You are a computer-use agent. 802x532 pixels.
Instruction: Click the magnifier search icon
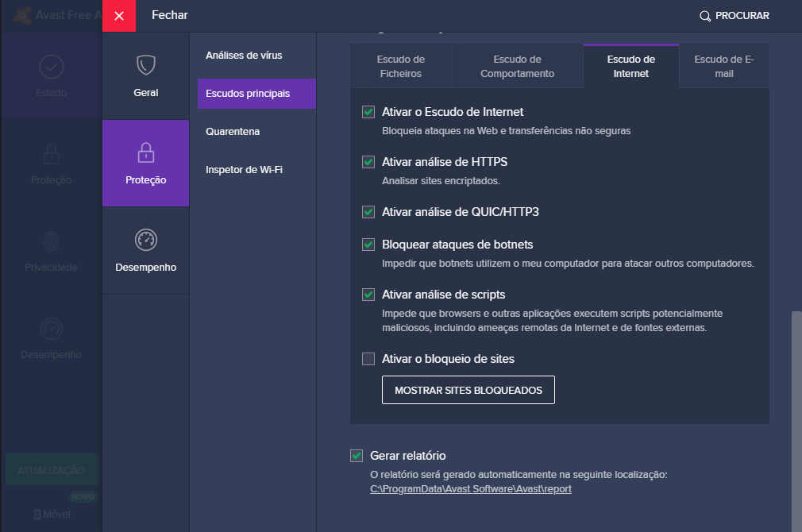point(704,16)
